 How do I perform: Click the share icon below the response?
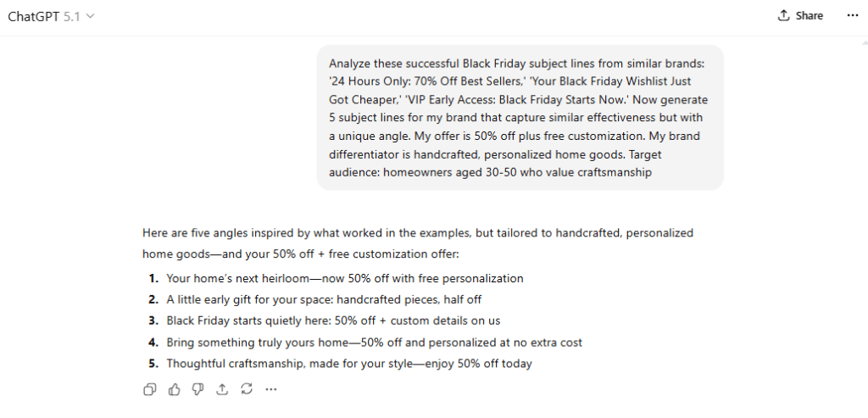pyautogui.click(x=222, y=389)
